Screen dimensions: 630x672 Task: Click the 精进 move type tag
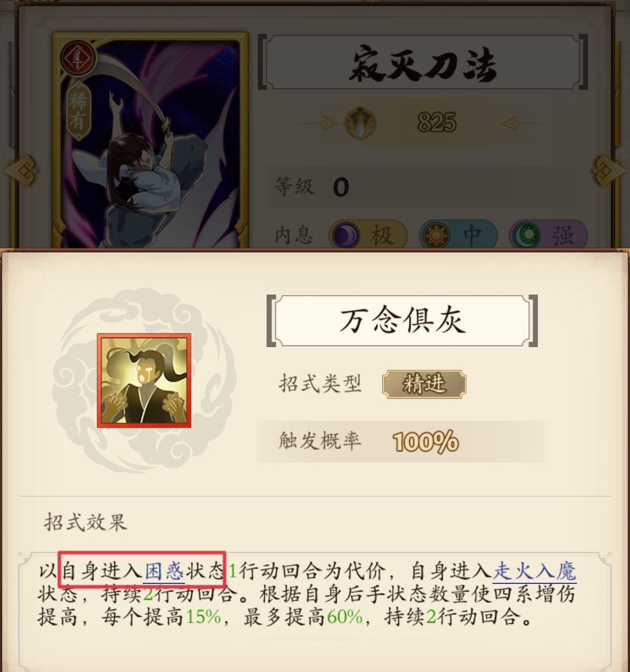click(424, 384)
